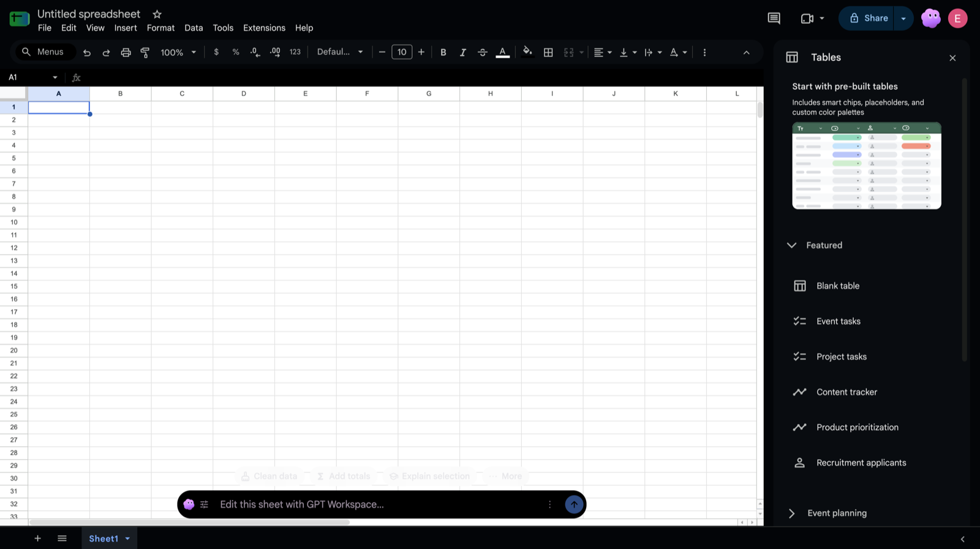
Task: Open the zoom 100% dropdown
Action: (178, 53)
